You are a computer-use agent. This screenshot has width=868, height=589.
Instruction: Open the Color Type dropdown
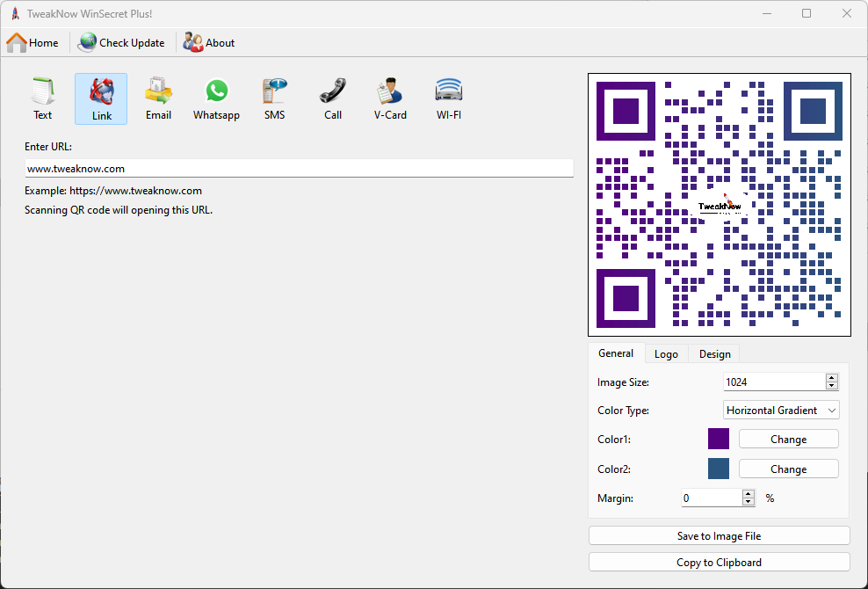point(781,410)
